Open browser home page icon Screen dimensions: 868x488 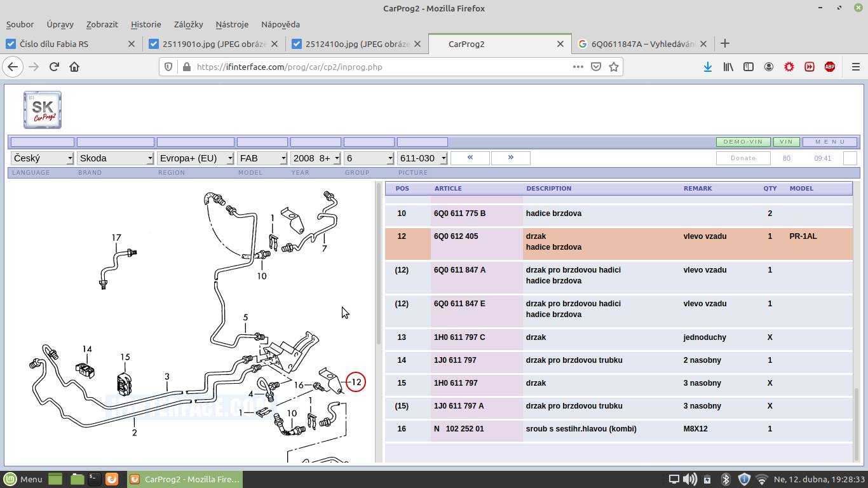click(74, 67)
